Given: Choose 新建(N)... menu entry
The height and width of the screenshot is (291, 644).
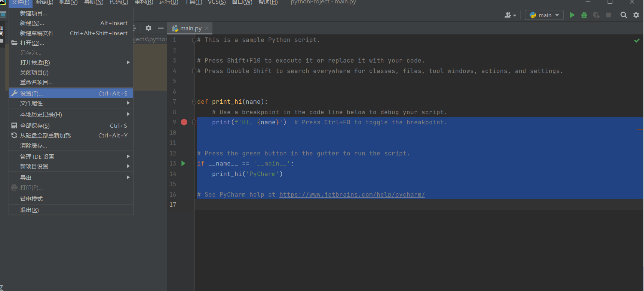Looking at the screenshot, I should 71,23.
